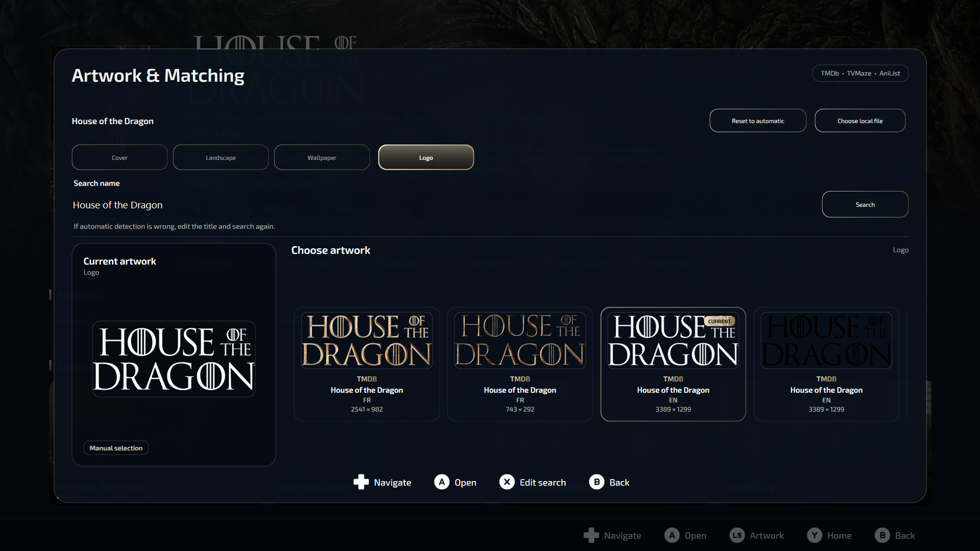Switch to the Wallpaper artwork tab
980x551 pixels.
click(322, 157)
